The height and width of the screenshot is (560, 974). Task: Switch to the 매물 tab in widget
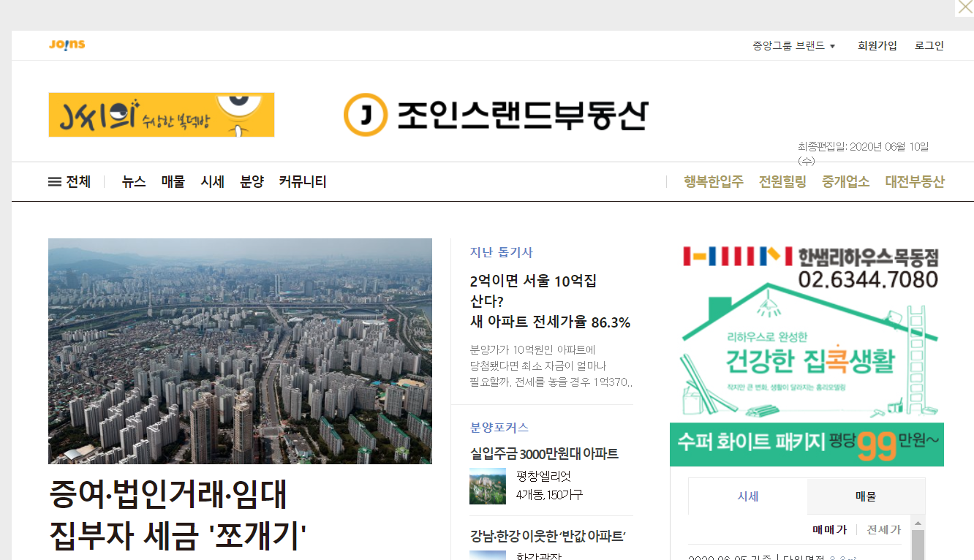tap(866, 496)
